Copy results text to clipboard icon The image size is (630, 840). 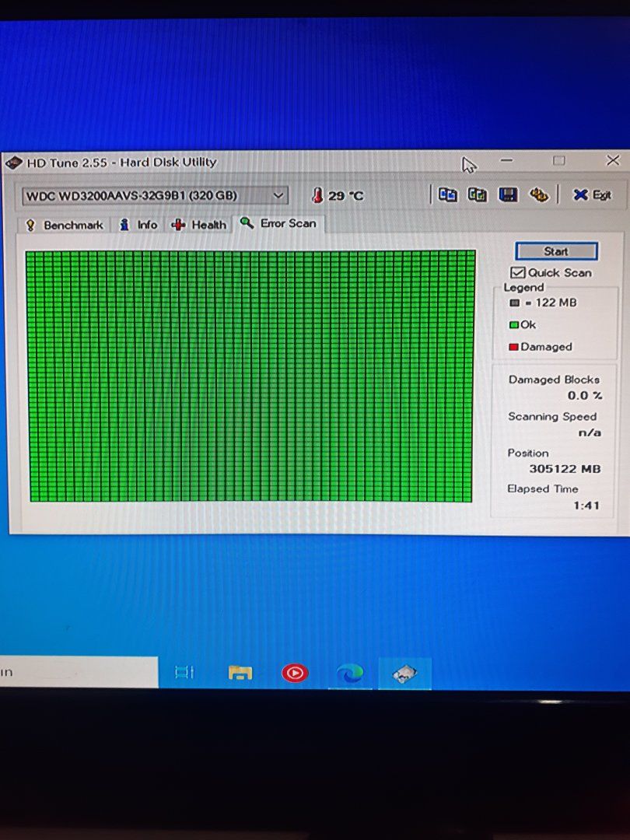[447, 194]
